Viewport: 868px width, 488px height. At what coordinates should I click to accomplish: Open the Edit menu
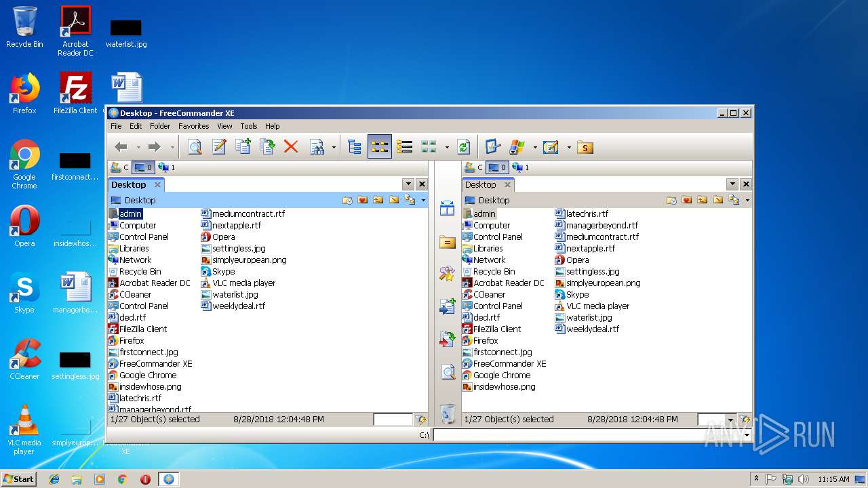136,126
